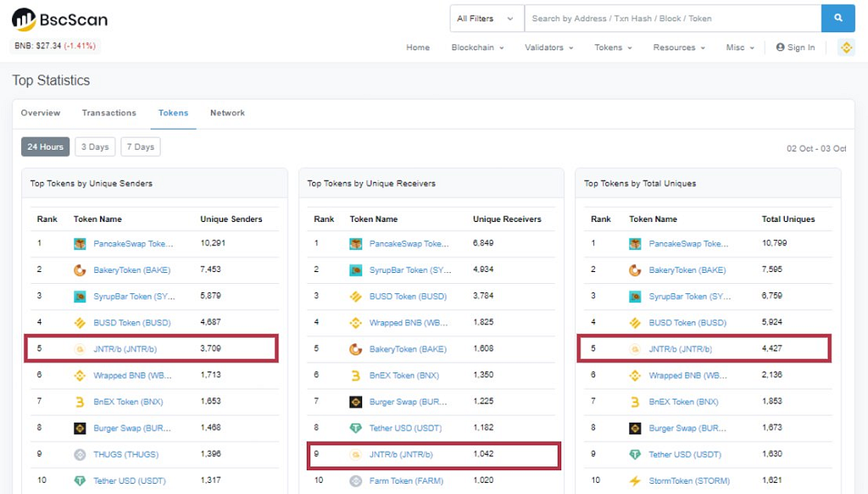Open the All Filters dropdown

487,19
